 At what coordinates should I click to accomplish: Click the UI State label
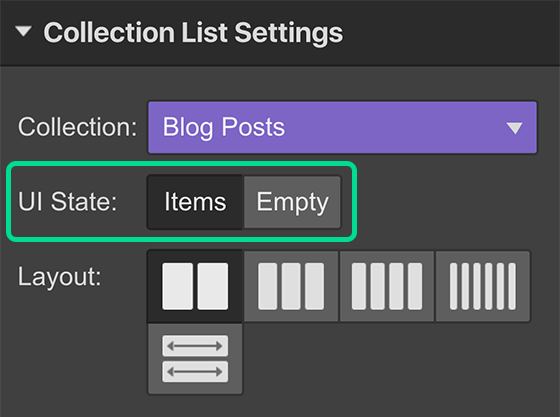click(x=68, y=202)
